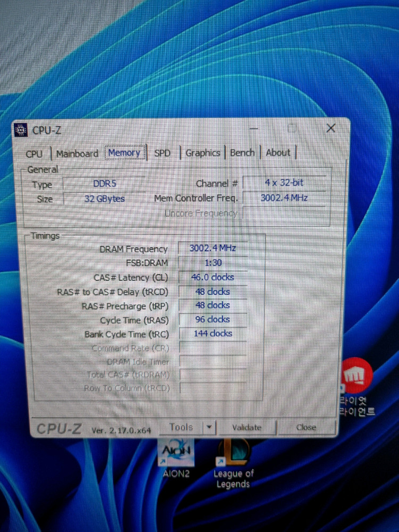Expand the Tools dropdown arrow
Screen dimensions: 399x532
pos(209,427)
